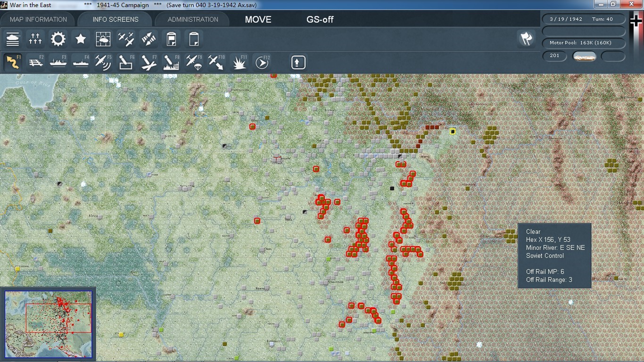Click the MOVE mode label
The height and width of the screenshot is (362, 644).
click(x=258, y=19)
